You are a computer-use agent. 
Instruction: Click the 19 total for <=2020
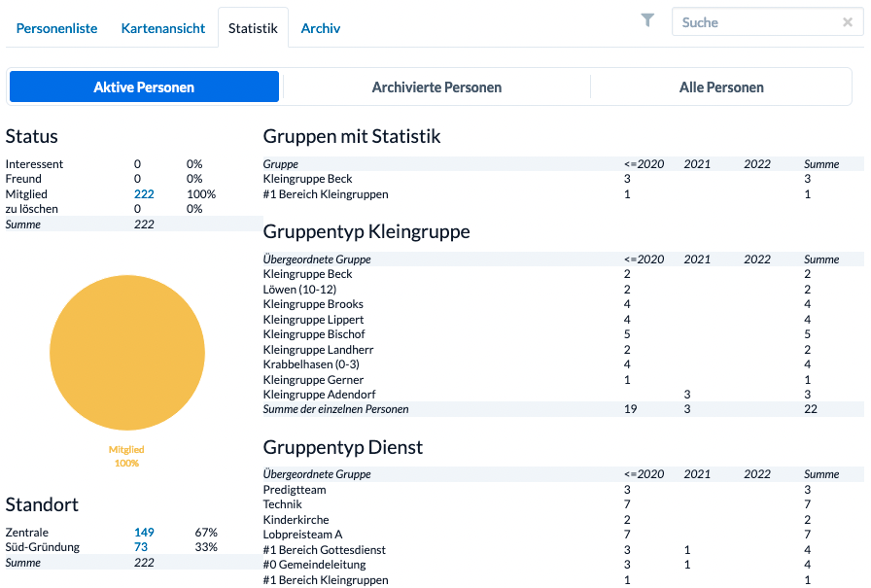(x=631, y=409)
